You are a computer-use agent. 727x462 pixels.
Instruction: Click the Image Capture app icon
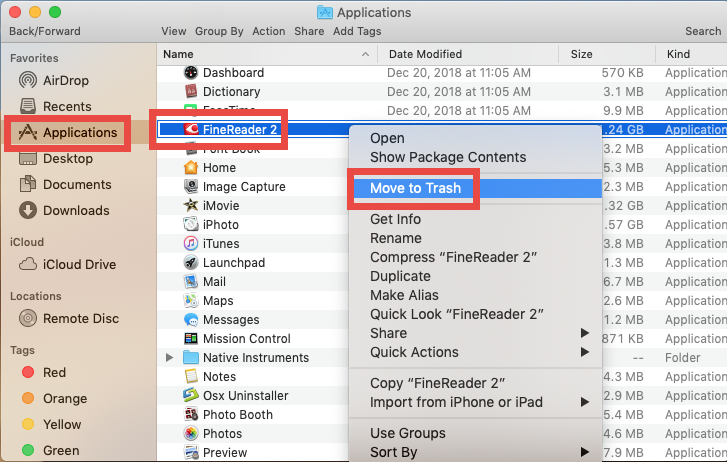click(191, 186)
